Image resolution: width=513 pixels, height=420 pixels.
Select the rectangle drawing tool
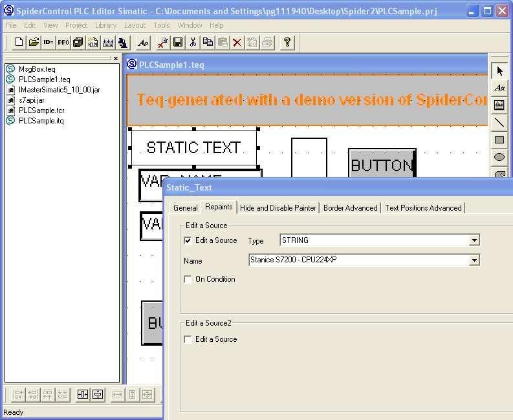[499, 140]
